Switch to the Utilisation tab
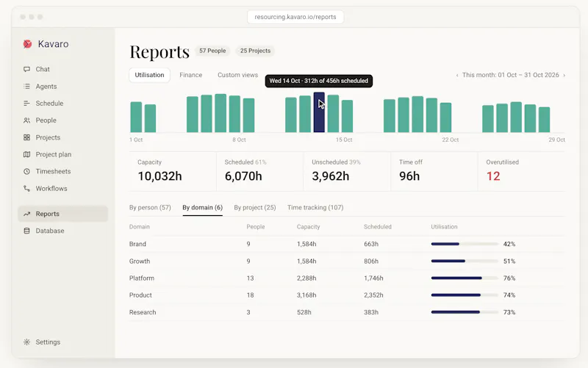The width and height of the screenshot is (588, 368). 149,75
